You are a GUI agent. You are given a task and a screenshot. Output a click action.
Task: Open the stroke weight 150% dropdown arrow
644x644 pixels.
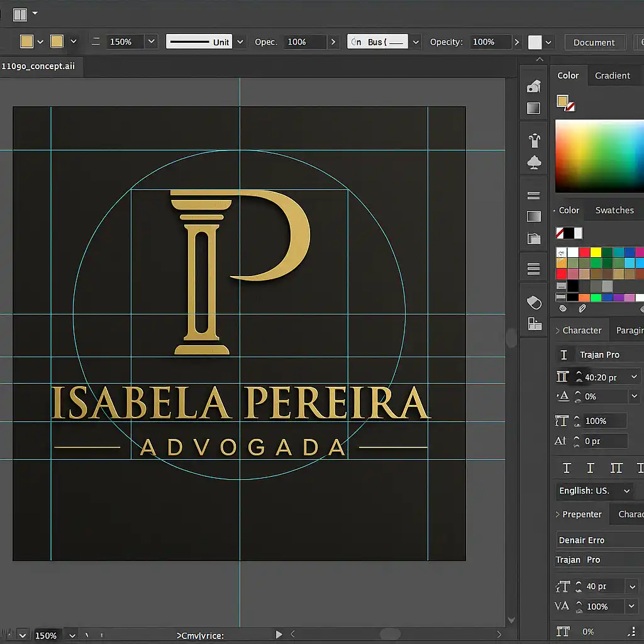click(151, 42)
